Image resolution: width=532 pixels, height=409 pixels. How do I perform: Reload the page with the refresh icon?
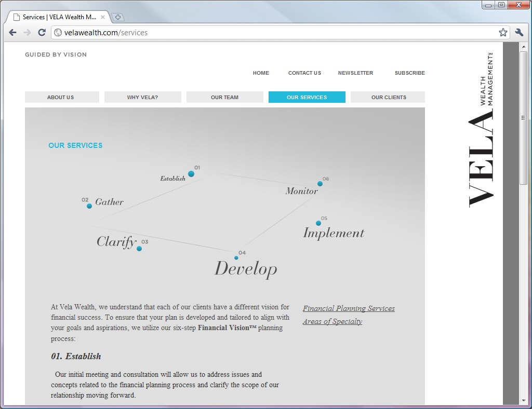tap(42, 33)
